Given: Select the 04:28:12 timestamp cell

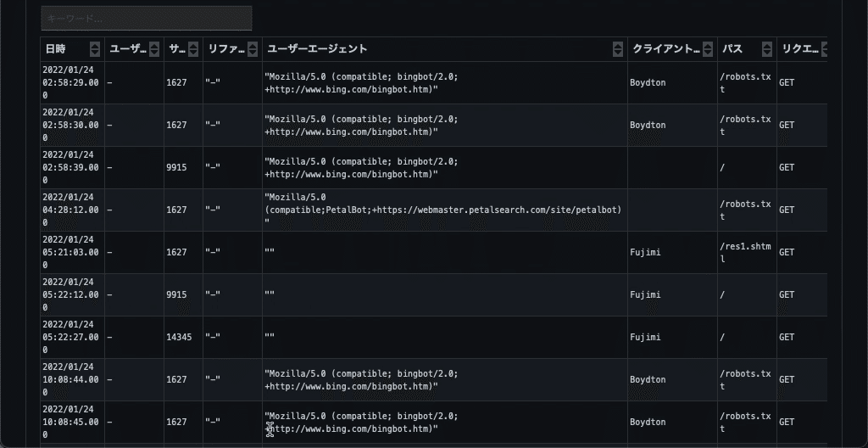Looking at the screenshot, I should coord(72,210).
